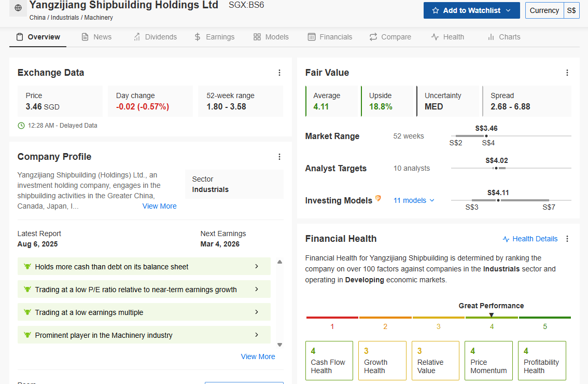Image resolution: width=588 pixels, height=384 pixels.
Task: Change currency using the S$ selector
Action: click(x=571, y=10)
